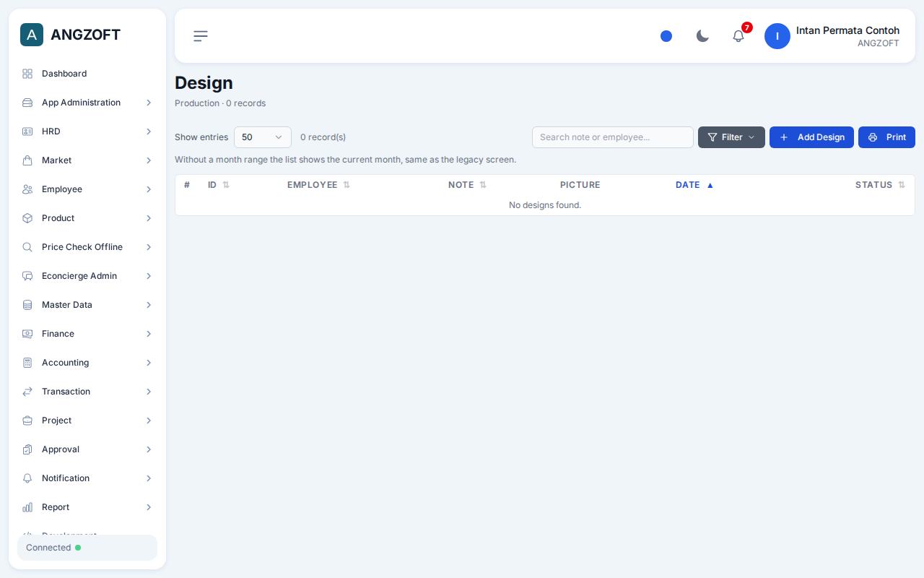Screen dimensions: 924x578
Task: Open the Dashboard menu item
Action: click(x=87, y=74)
